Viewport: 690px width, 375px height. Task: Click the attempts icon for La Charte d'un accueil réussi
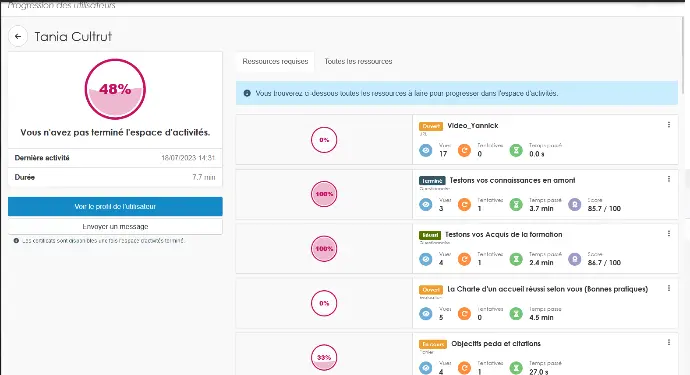pos(464,314)
